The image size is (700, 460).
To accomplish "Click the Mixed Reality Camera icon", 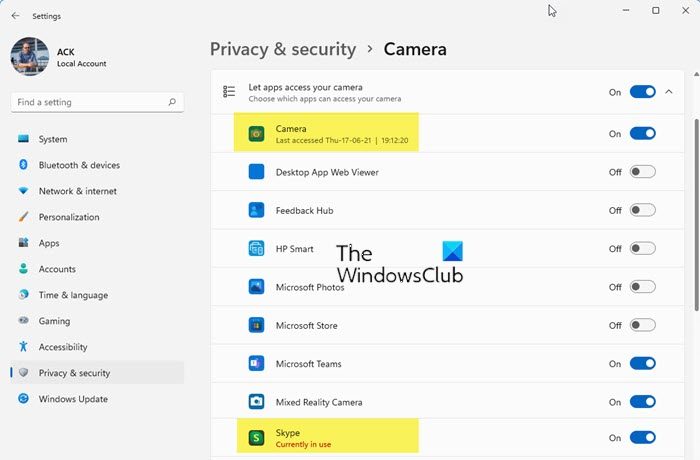I will tap(256, 402).
